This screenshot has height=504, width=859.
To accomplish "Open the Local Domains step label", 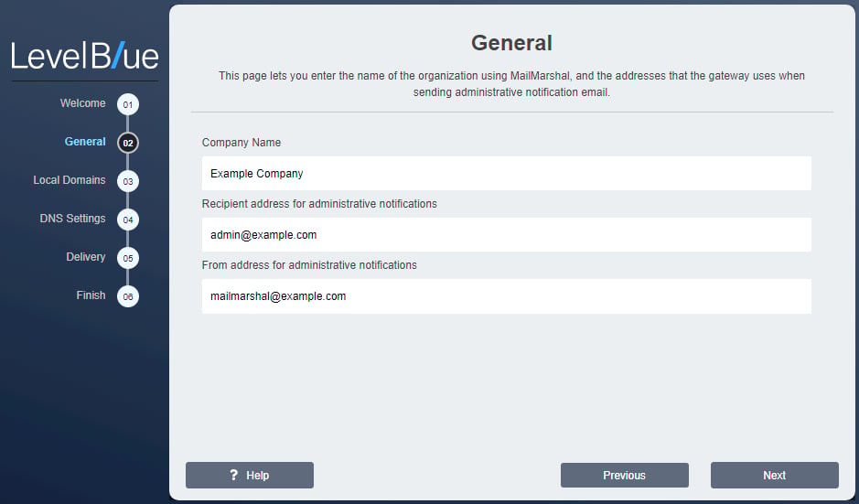I will tap(69, 179).
